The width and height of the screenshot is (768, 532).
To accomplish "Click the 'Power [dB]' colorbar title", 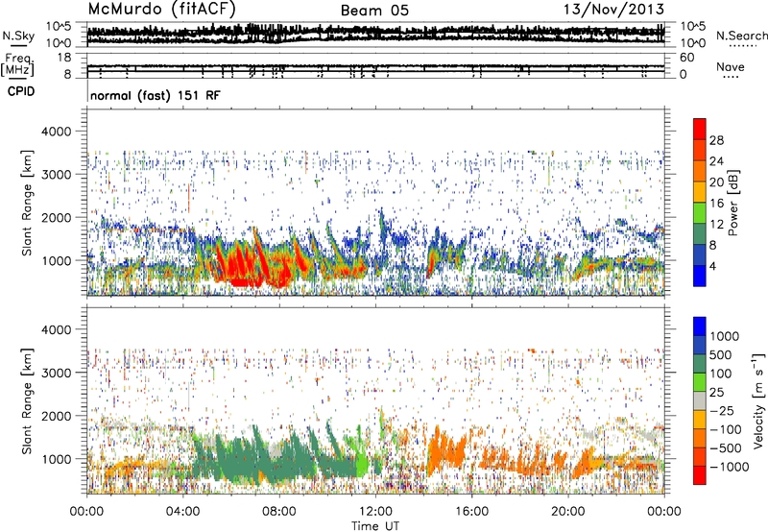I will [733, 203].
